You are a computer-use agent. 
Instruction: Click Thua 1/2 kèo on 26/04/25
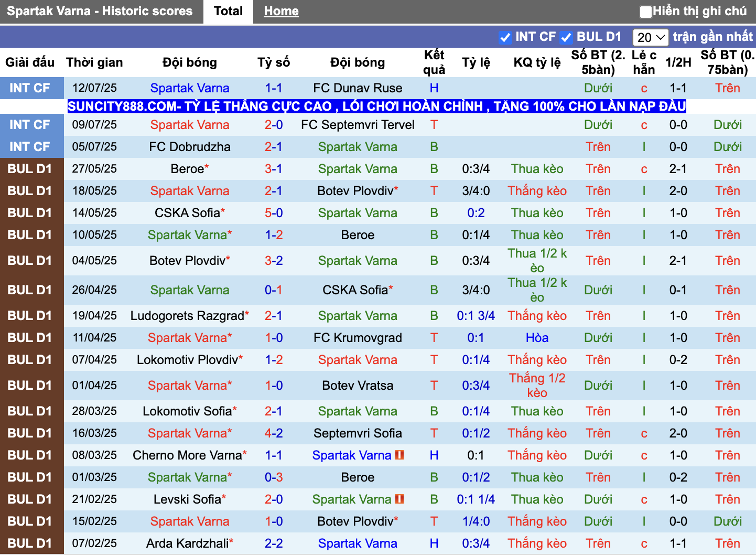(537, 290)
